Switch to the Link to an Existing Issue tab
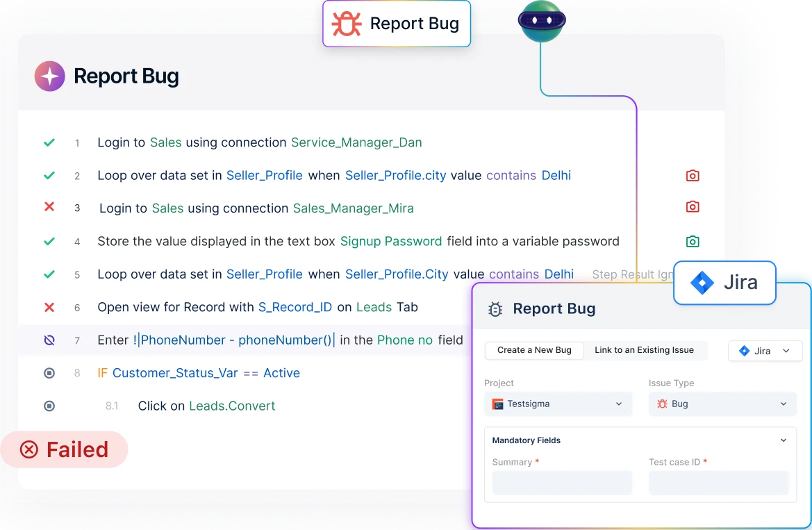812x530 pixels. 644,350
